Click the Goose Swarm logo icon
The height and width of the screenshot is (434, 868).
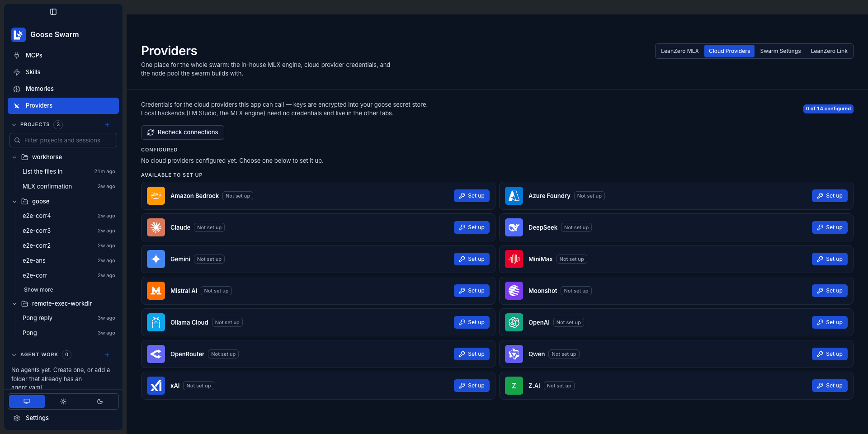(x=19, y=35)
